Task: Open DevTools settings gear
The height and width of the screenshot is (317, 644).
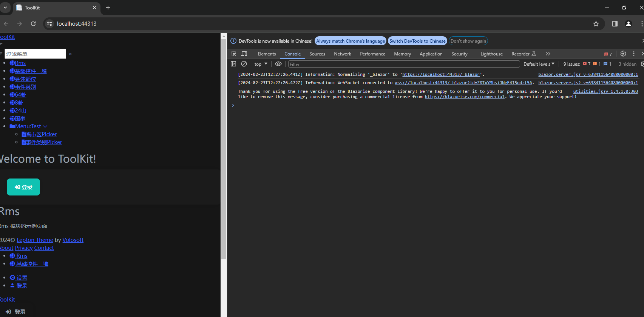Action: click(623, 54)
